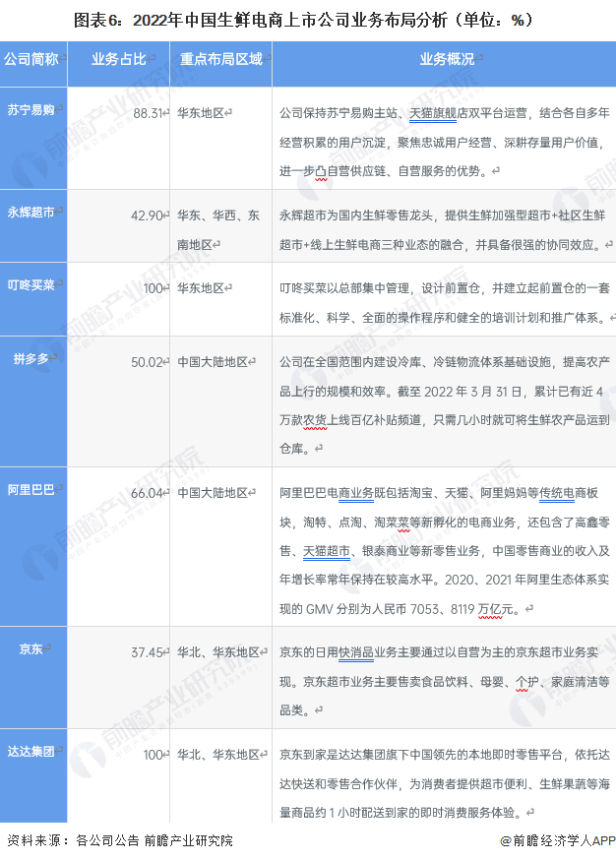Click the underlined '天猫旗舰' text in 苏宁易购 description
The height and width of the screenshot is (861, 616).
(x=433, y=113)
